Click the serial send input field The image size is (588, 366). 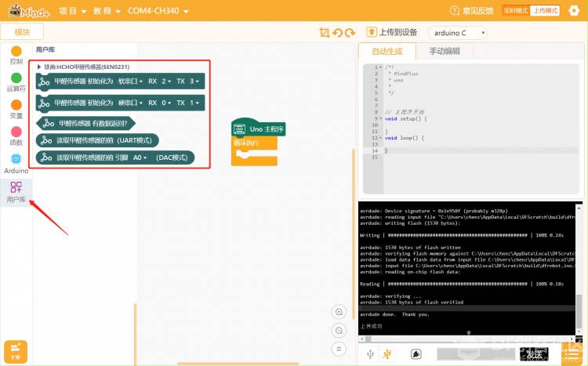click(476, 354)
